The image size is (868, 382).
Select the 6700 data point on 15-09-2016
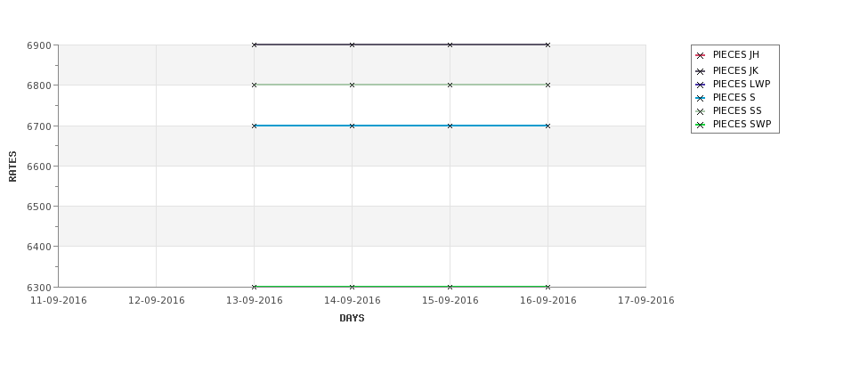[x=450, y=126]
